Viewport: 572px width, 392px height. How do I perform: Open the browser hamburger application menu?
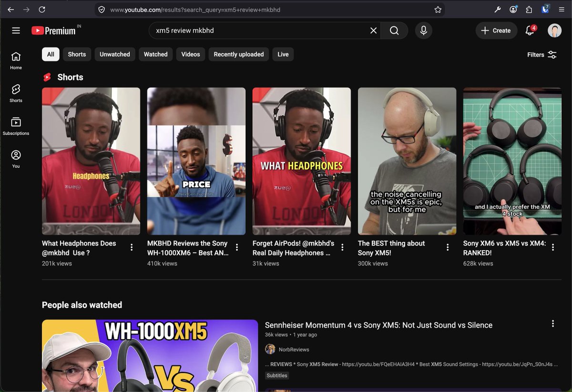(x=562, y=10)
